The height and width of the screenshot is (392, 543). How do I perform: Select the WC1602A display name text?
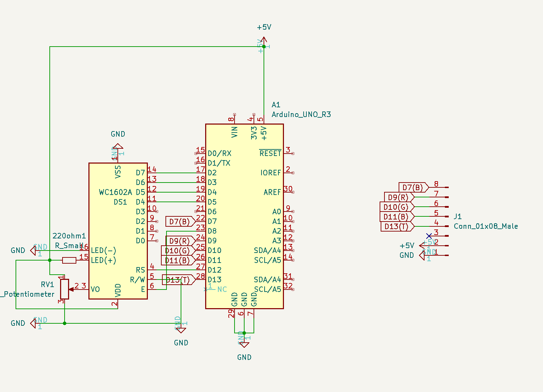coord(115,192)
